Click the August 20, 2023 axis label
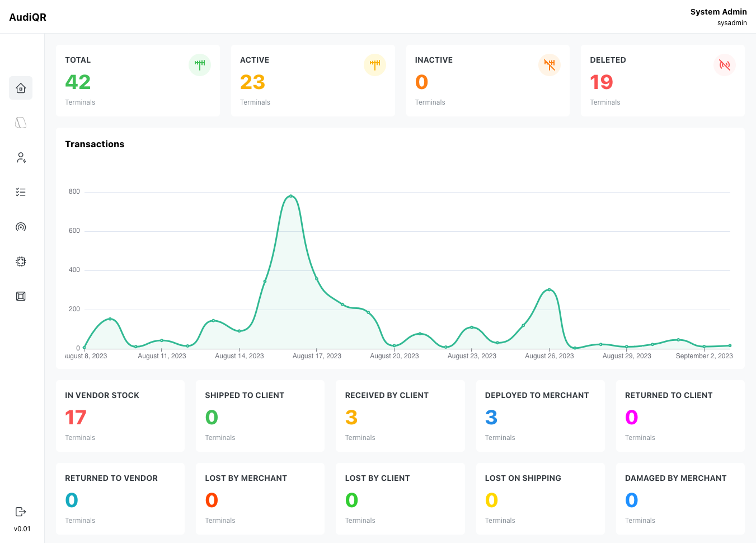This screenshot has height=543, width=756. pos(395,356)
